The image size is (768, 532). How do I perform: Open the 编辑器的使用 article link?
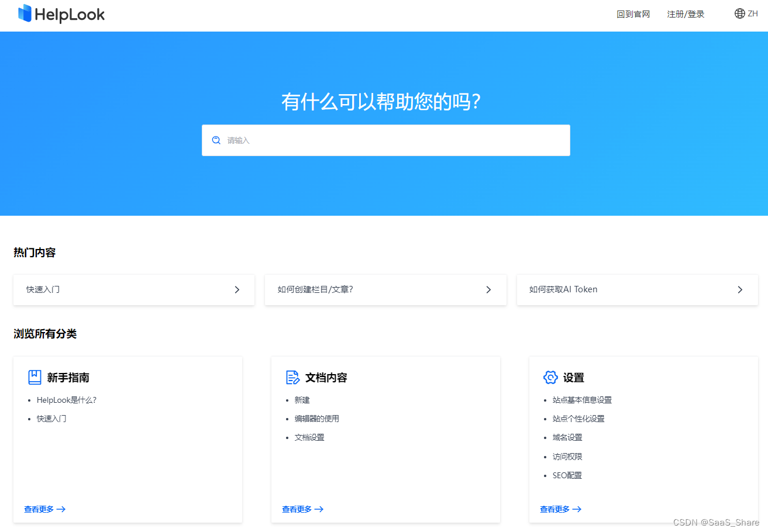(x=317, y=419)
